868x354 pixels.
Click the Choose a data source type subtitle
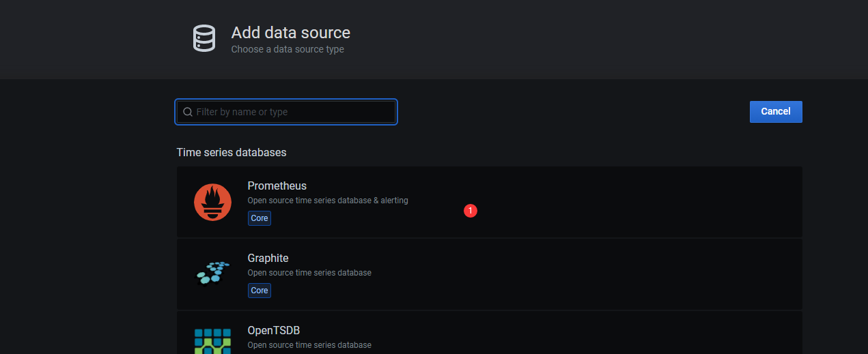(288, 49)
